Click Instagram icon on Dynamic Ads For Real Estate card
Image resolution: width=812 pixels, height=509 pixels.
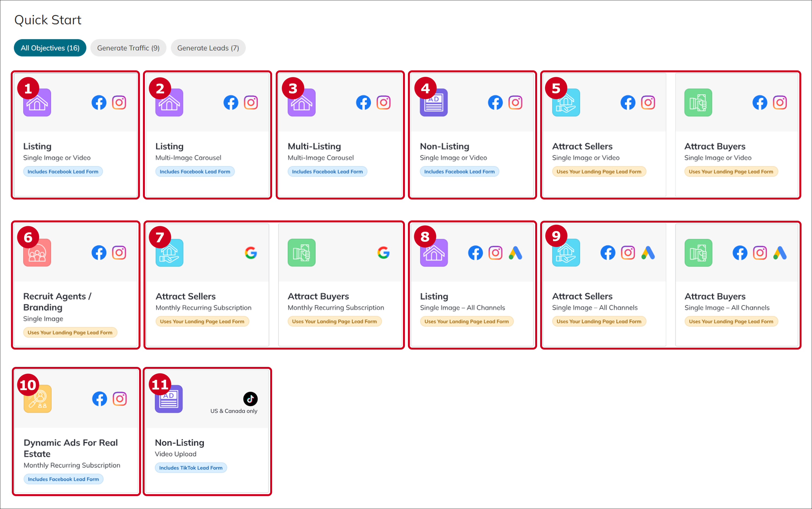coord(120,399)
